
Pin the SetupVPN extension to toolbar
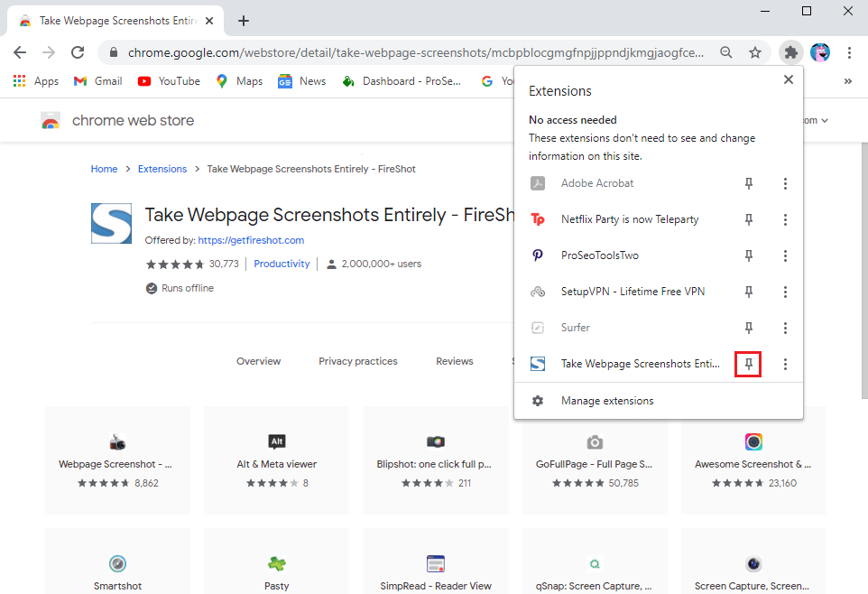click(x=748, y=292)
